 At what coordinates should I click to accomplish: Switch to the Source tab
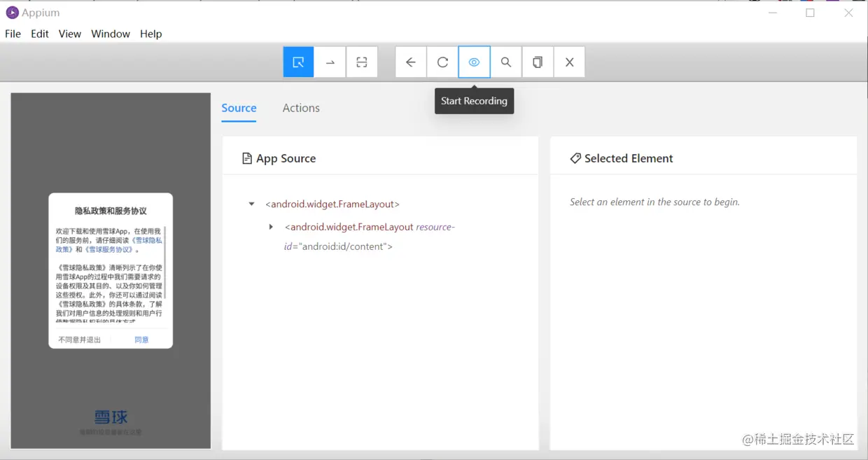(x=239, y=108)
